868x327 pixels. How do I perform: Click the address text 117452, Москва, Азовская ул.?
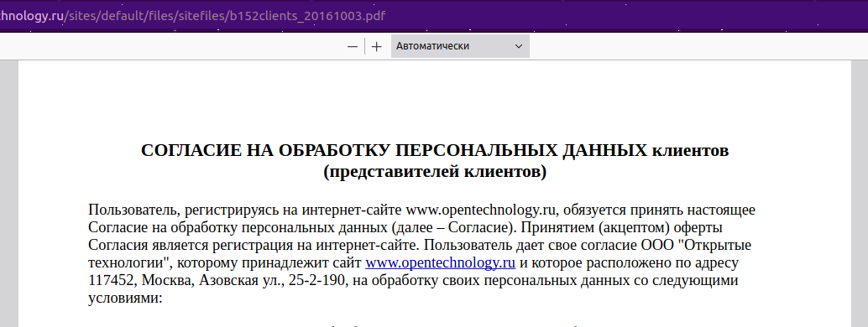pos(186,280)
